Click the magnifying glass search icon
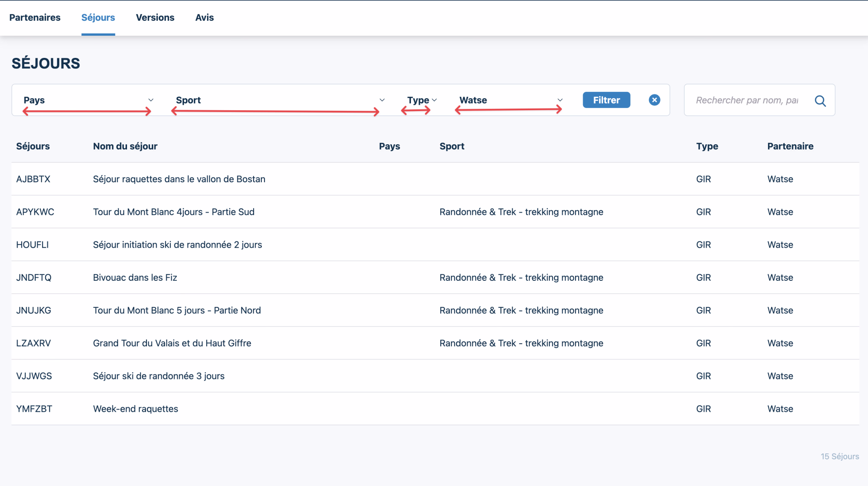 pos(820,101)
